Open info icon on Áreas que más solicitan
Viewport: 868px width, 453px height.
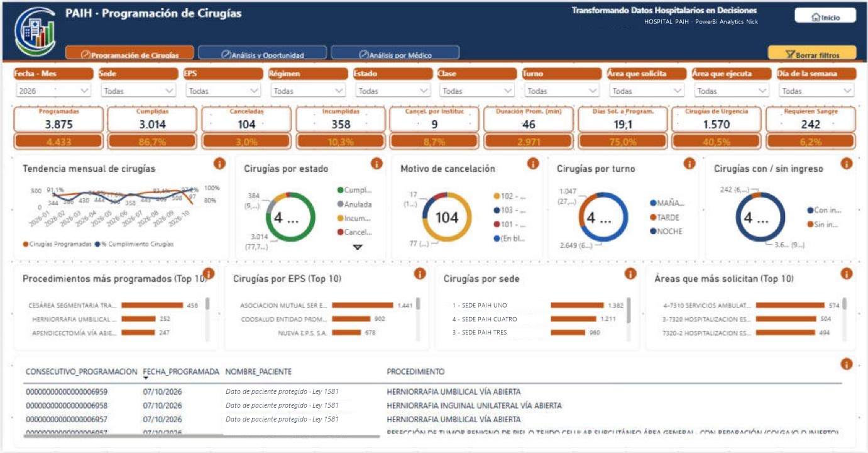(x=846, y=274)
